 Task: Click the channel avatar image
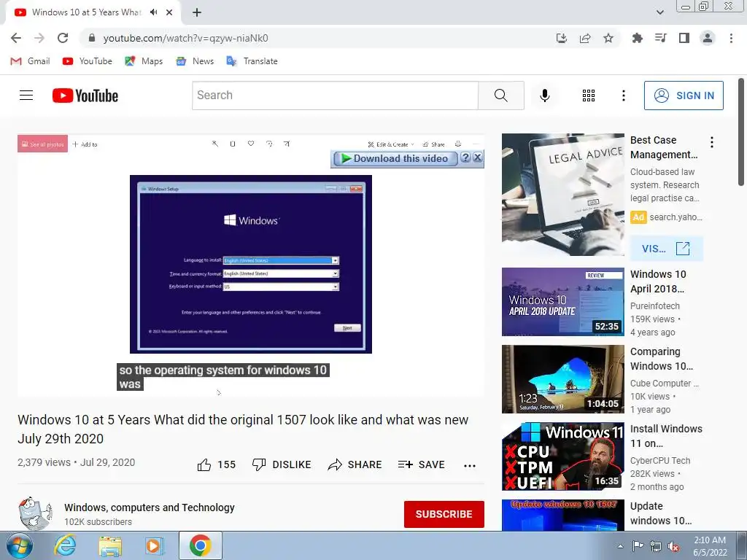pos(35,513)
